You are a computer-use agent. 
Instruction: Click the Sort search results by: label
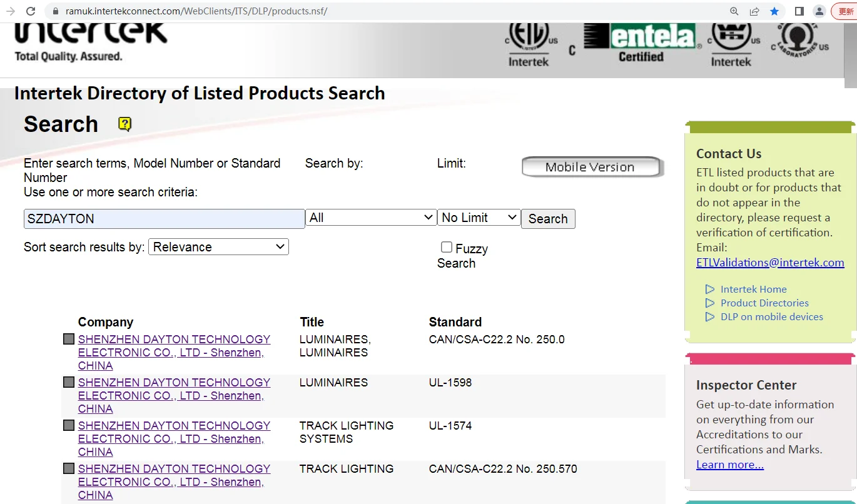tap(84, 247)
